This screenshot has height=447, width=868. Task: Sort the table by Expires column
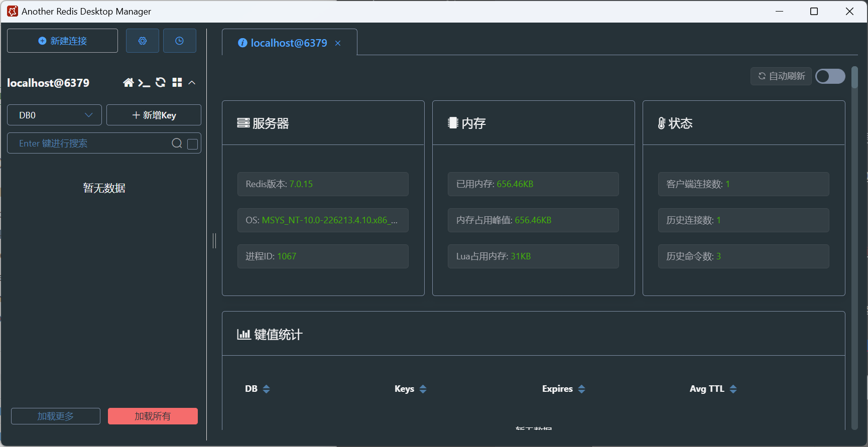(x=582, y=389)
